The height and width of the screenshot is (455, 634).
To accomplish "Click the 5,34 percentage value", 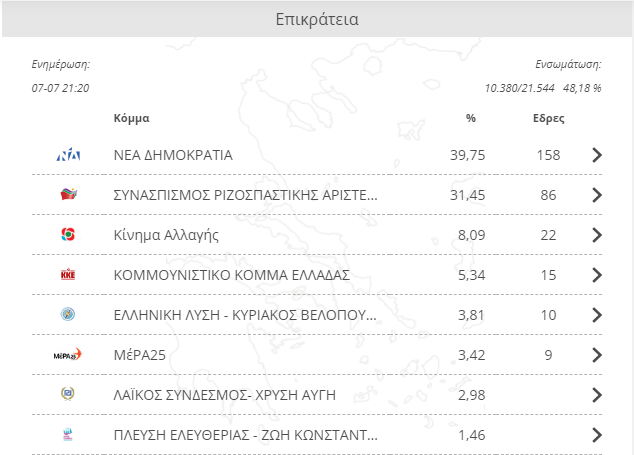I will (471, 275).
